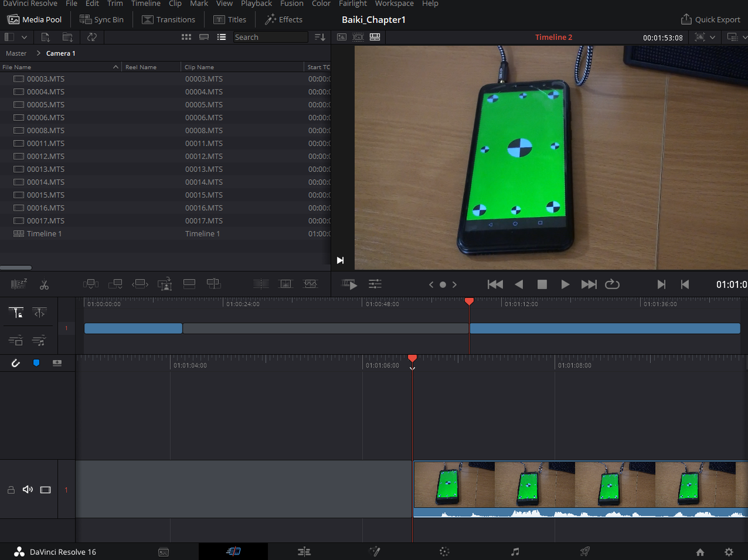Viewport: 748px width, 560px height.
Task: Mute track 1 audio speaker
Action: click(x=28, y=490)
